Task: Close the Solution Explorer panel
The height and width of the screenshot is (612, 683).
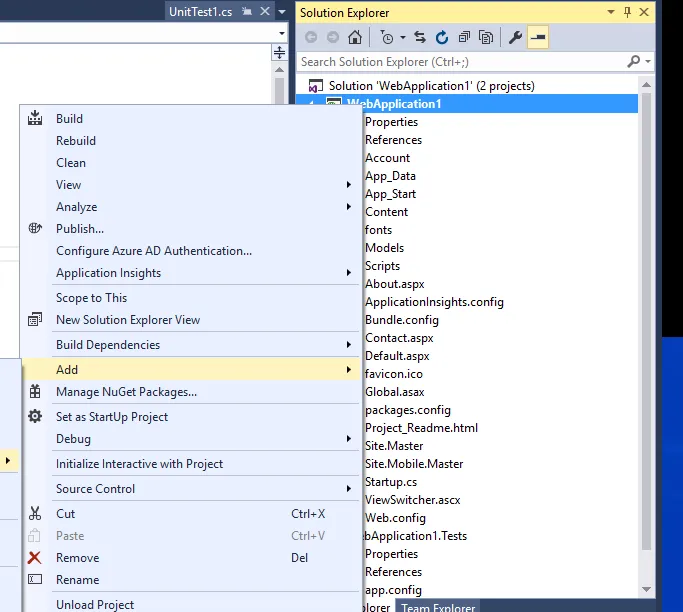Action: pos(644,12)
